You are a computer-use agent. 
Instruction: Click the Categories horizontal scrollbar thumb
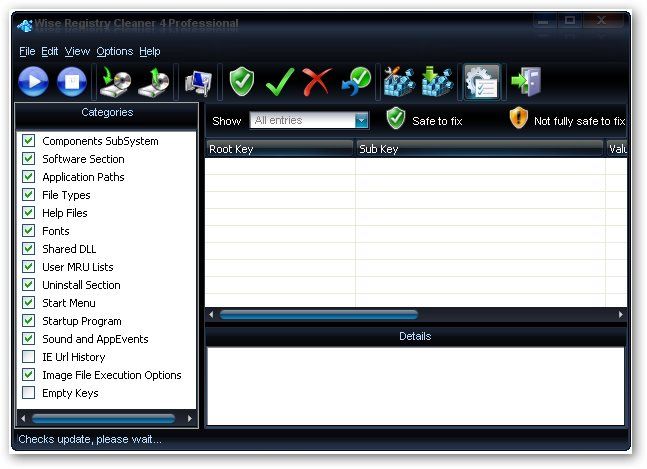[104, 419]
